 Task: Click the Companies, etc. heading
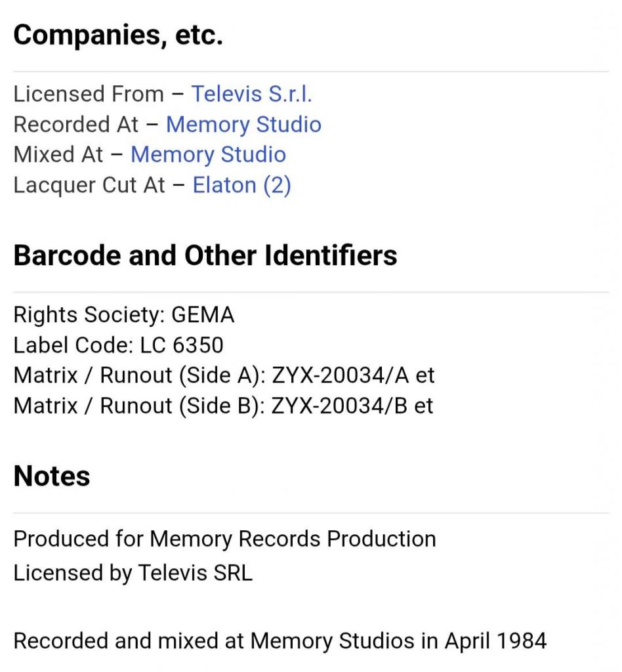(x=118, y=35)
